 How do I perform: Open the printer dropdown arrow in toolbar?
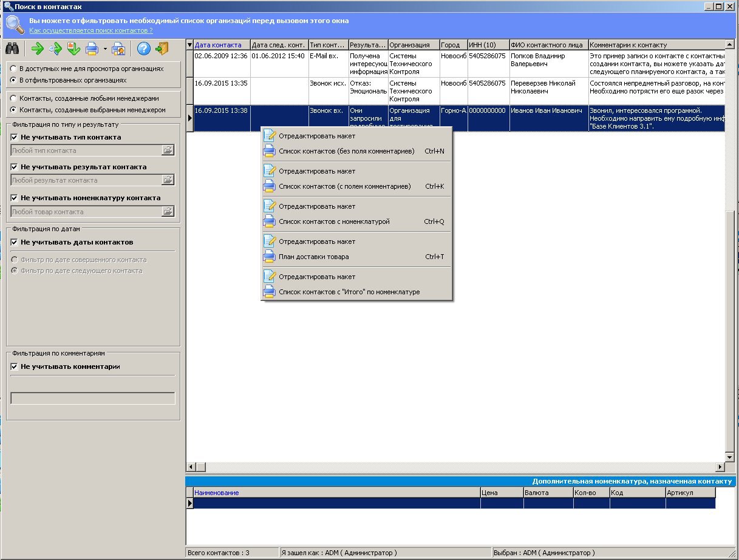click(105, 49)
